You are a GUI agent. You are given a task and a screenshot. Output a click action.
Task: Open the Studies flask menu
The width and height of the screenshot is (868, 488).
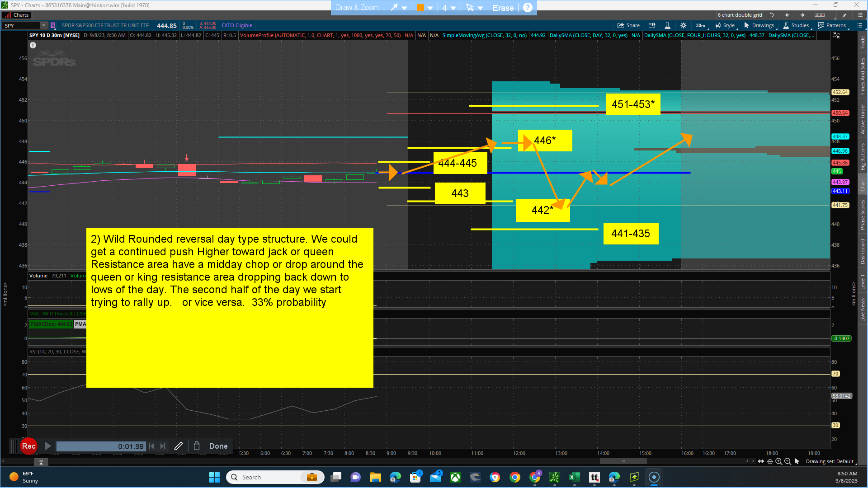coord(796,26)
